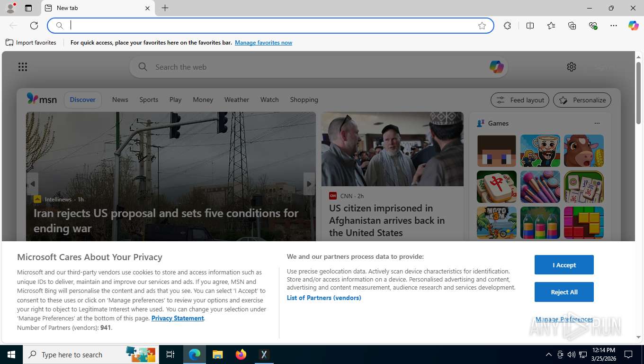Viewport: 644px width, 364px height.
Task: Open the Collections icon
Action: coord(572,26)
